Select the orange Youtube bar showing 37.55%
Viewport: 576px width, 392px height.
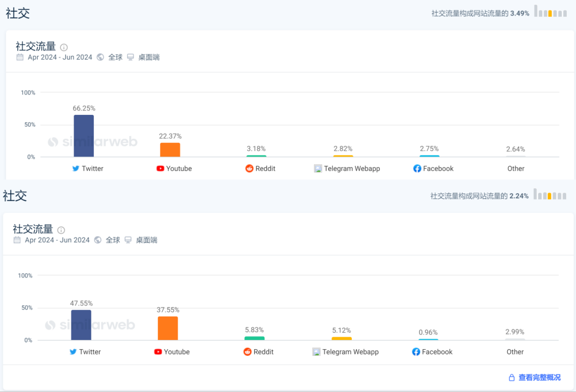click(x=168, y=328)
